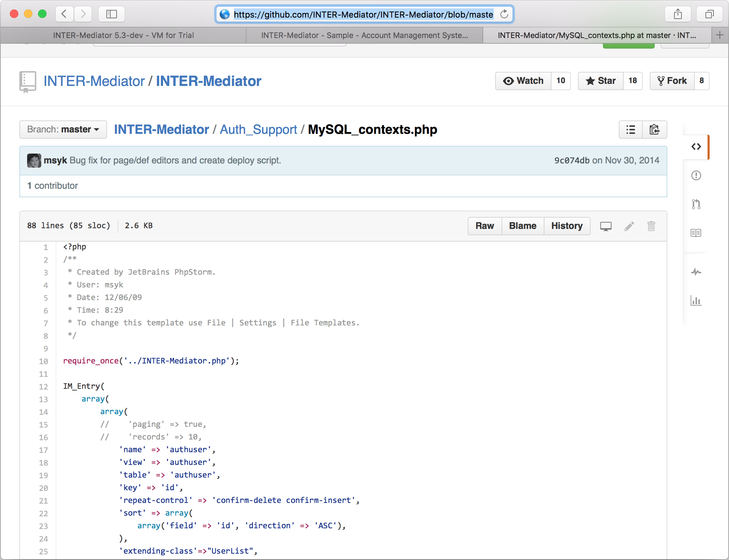729x560 pixels.
Task: Click msyk's avatar thumbnail
Action: pos(34,161)
